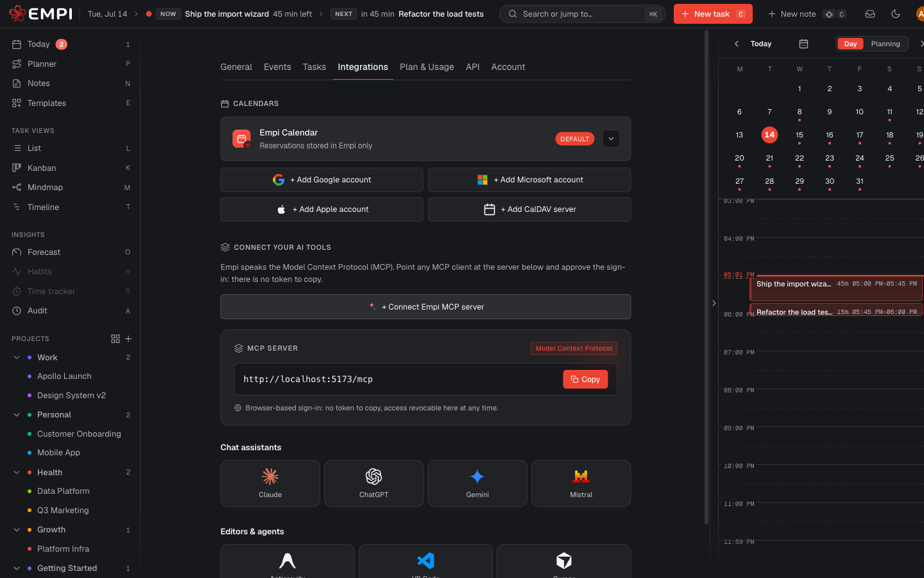This screenshot has width=924, height=578.
Task: Open Audit insights
Action: pos(71,311)
